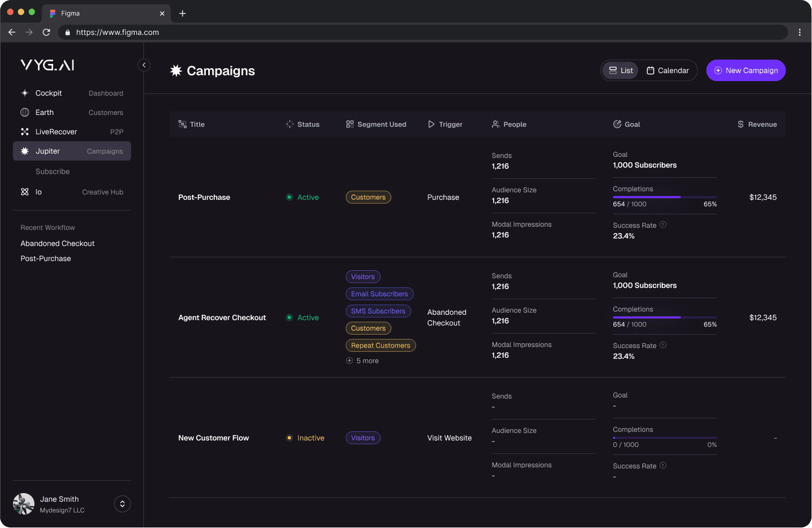Expand the 5 more segments for Agent Recover Checkout

tap(362, 360)
